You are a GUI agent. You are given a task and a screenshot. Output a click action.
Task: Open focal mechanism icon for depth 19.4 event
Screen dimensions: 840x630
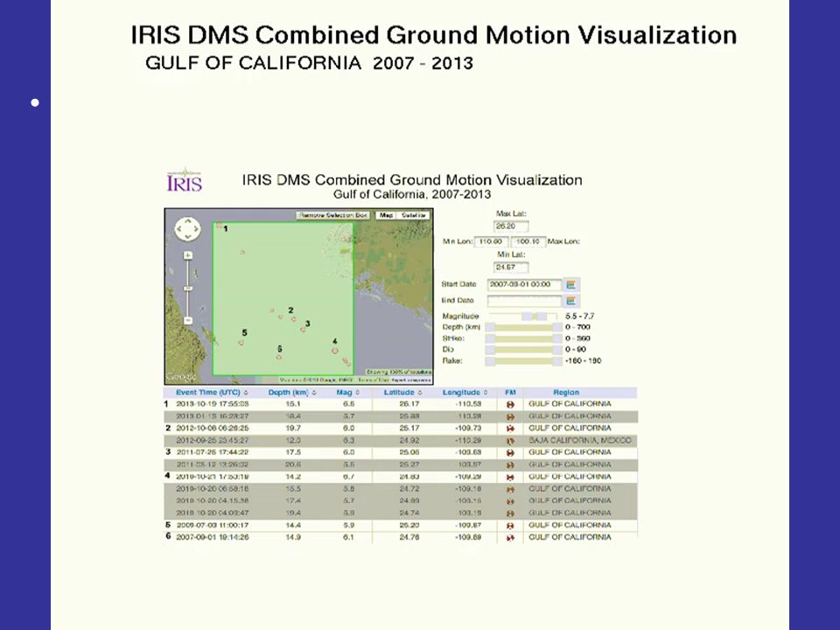click(510, 514)
